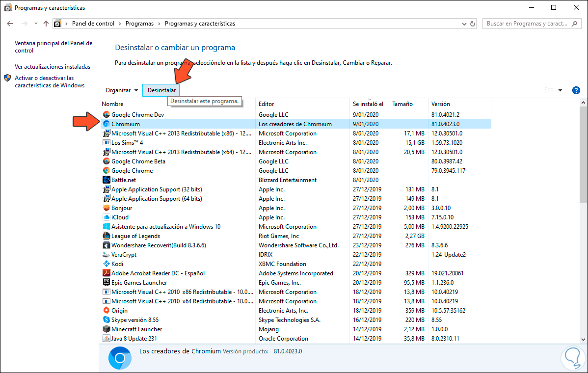
Task: Click the Asistente para actualización a Windows 10 icon
Action: [107, 227]
